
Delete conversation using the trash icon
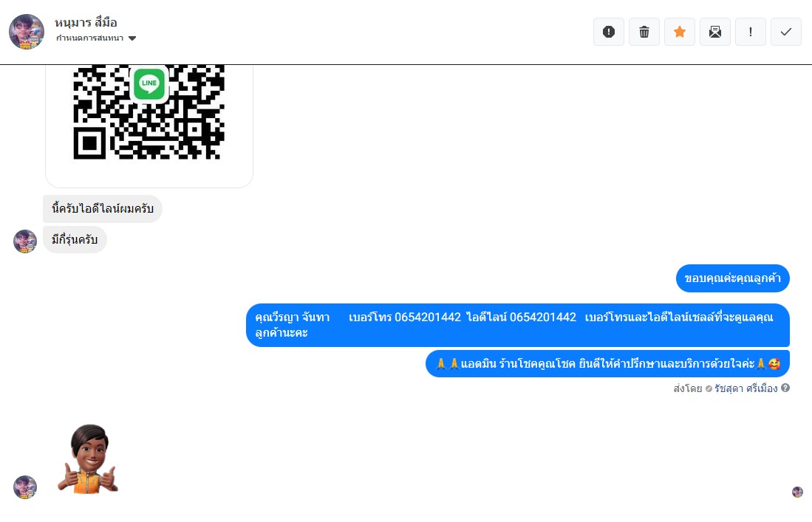click(x=644, y=32)
